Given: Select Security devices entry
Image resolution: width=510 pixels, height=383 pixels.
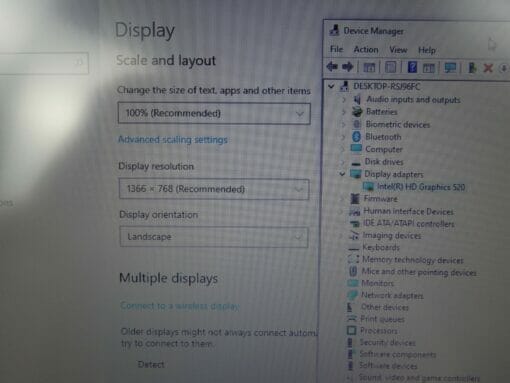Looking at the screenshot, I should [x=388, y=342].
